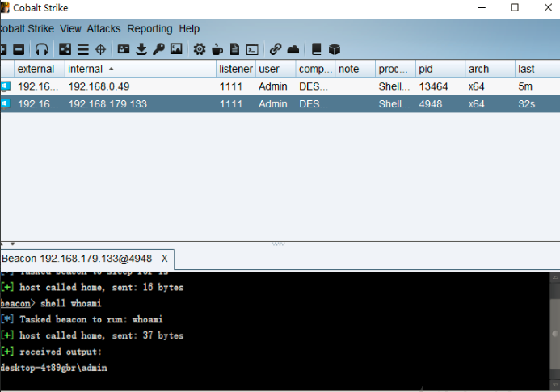Open the Listeners headphones icon
560x392 pixels.
[42, 49]
